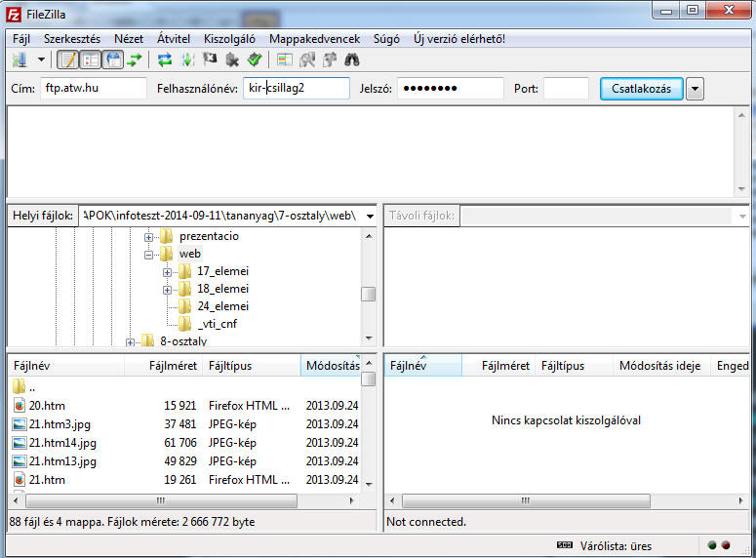Select the web folder in tree

pyautogui.click(x=190, y=254)
